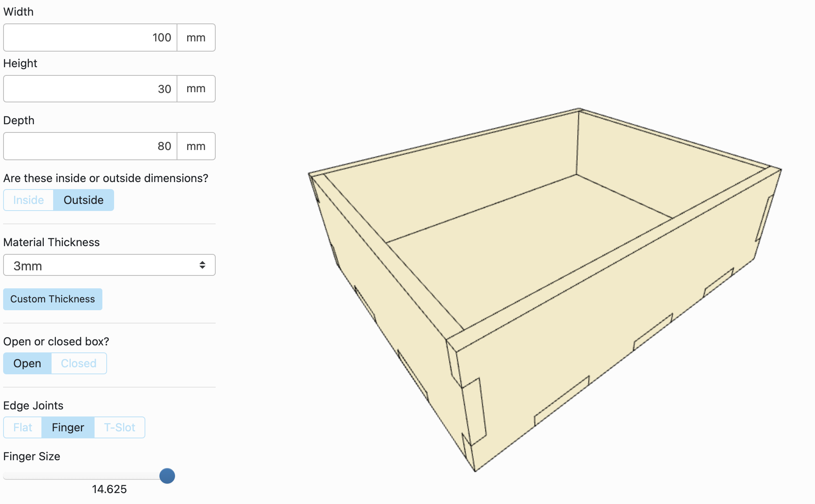Select Finger edge joints
The height and width of the screenshot is (504, 815).
(68, 427)
